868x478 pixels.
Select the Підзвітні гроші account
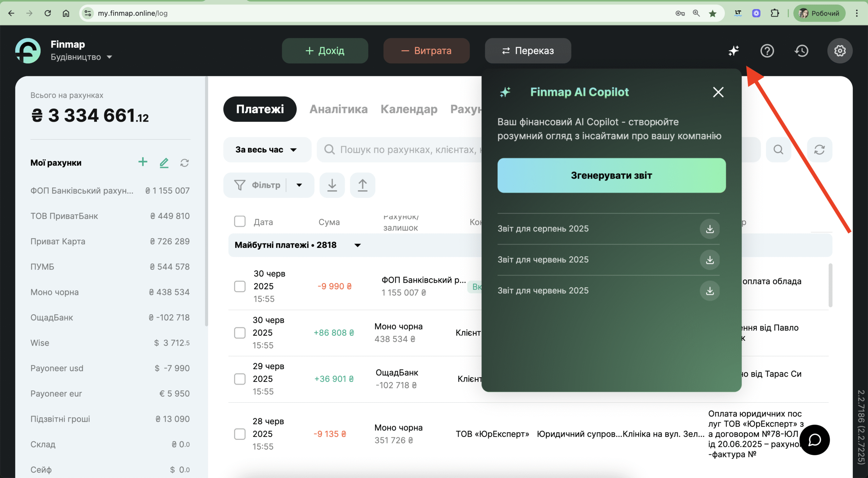coord(110,419)
